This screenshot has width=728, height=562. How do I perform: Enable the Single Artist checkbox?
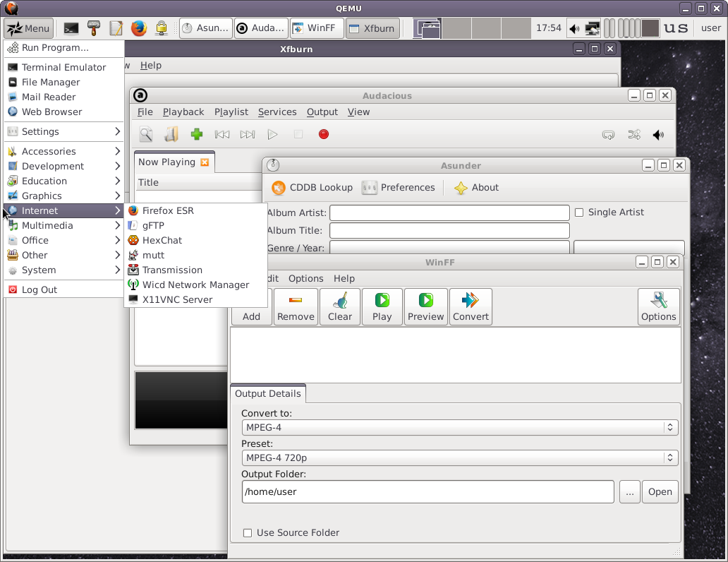[x=579, y=213]
